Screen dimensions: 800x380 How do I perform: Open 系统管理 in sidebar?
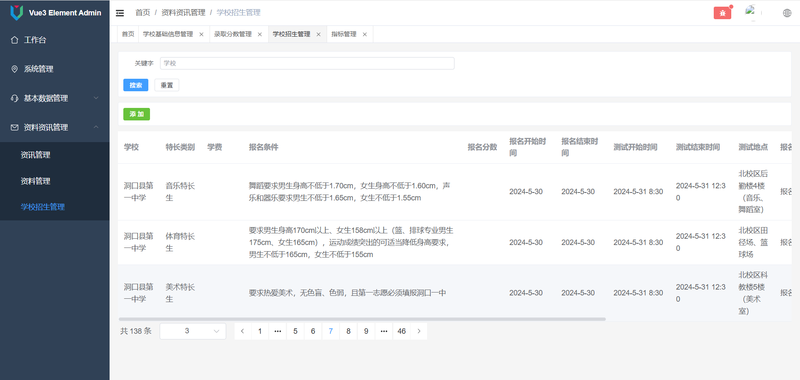(55, 69)
